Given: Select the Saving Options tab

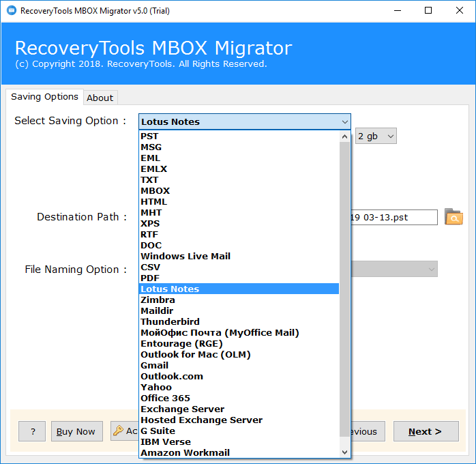Looking at the screenshot, I should click(x=44, y=97).
